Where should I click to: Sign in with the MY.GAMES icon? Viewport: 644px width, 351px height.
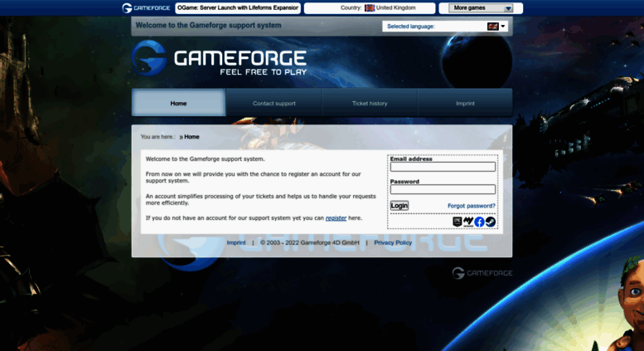pos(468,222)
